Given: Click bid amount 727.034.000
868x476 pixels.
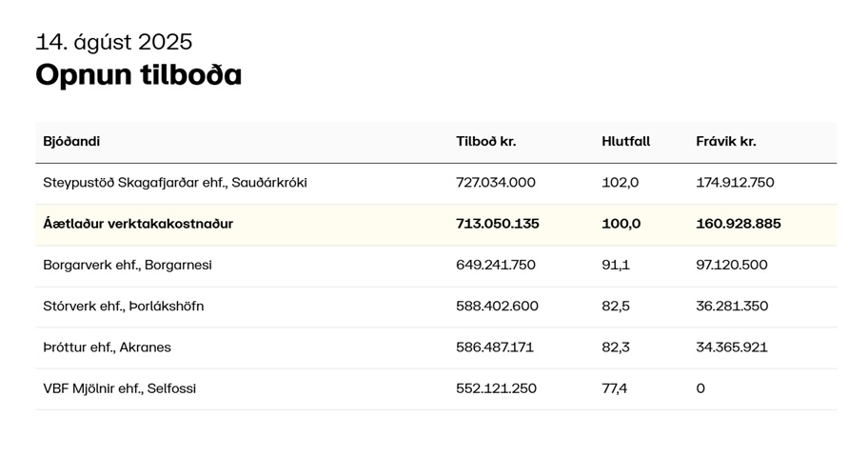Looking at the screenshot, I should (496, 183).
